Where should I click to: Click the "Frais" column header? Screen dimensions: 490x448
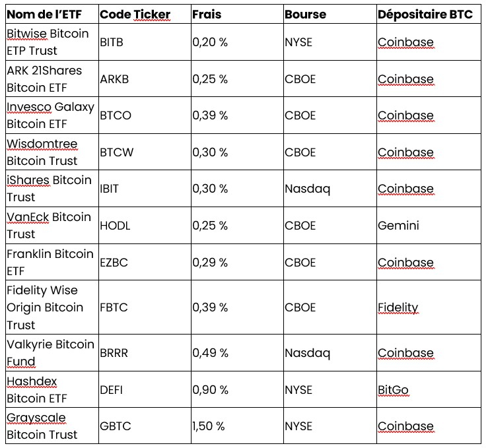click(x=207, y=14)
